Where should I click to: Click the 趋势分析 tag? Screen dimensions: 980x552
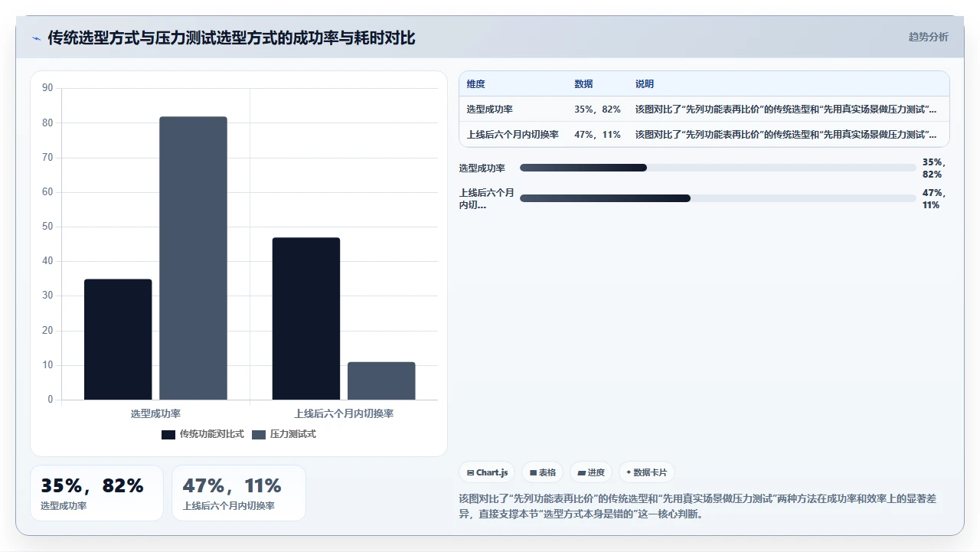tap(928, 37)
